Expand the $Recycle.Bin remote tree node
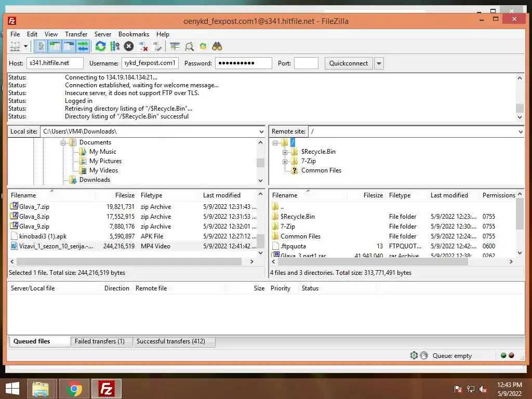Viewport: 532px width, 399px height. [x=285, y=152]
